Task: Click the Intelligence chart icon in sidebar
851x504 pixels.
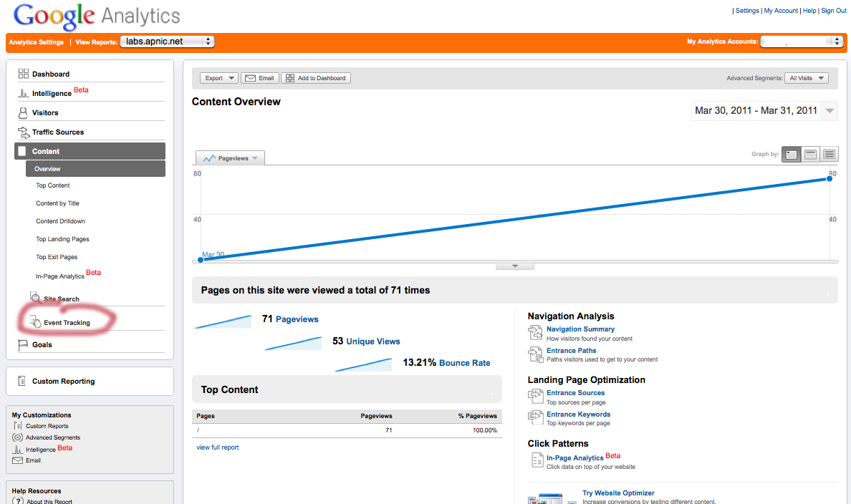Action: [x=24, y=93]
